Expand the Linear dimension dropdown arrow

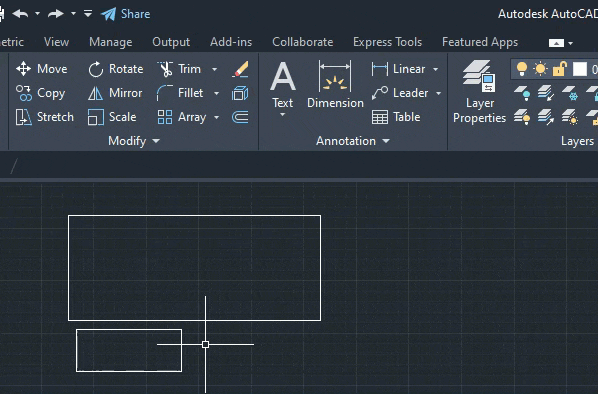pyautogui.click(x=435, y=69)
